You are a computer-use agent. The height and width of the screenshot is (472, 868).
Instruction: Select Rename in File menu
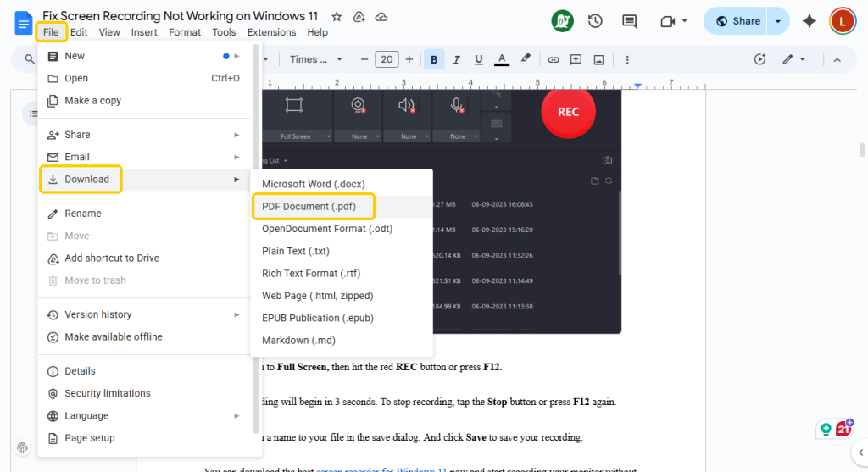click(144, 213)
